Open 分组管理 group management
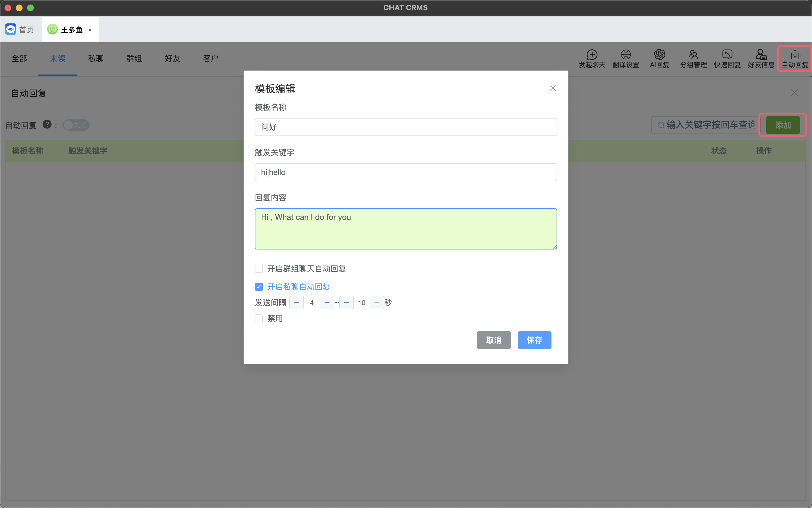 693,59
